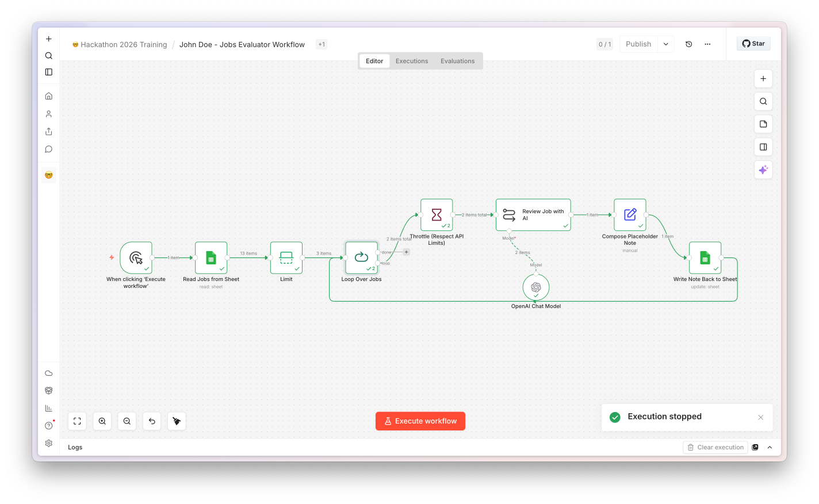This screenshot has width=819, height=504.
Task: Open the AI assistant sparkle icon
Action: click(x=763, y=170)
